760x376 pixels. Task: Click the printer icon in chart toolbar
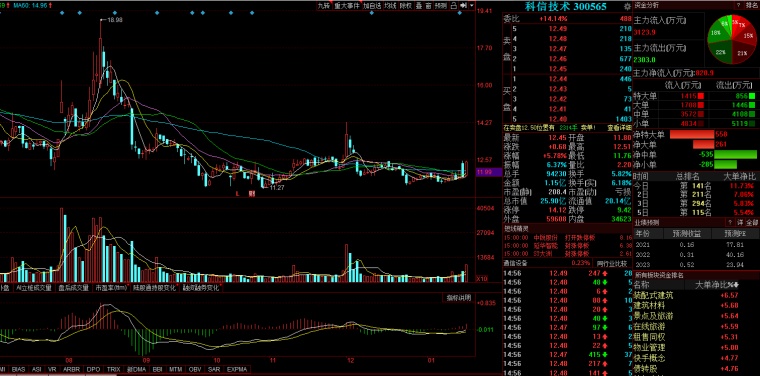pos(453,6)
